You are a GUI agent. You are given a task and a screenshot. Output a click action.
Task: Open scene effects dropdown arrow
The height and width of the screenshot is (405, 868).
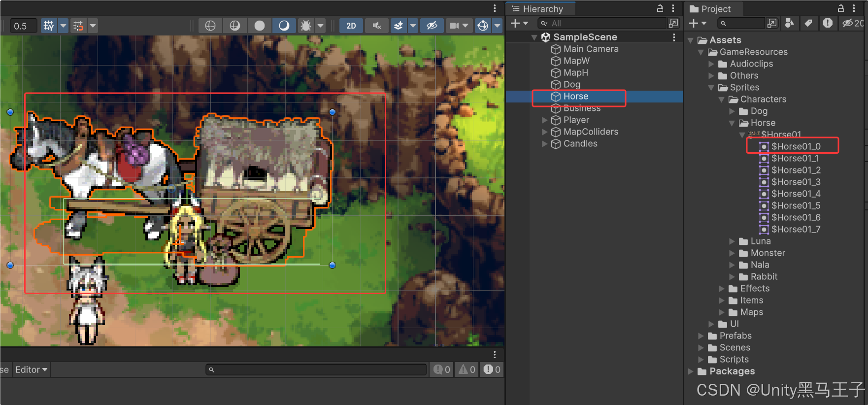point(413,26)
